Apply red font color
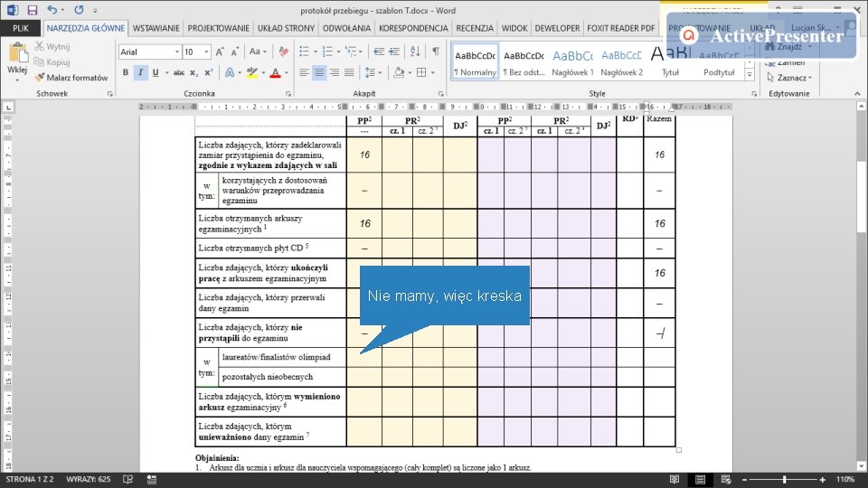 [275, 72]
